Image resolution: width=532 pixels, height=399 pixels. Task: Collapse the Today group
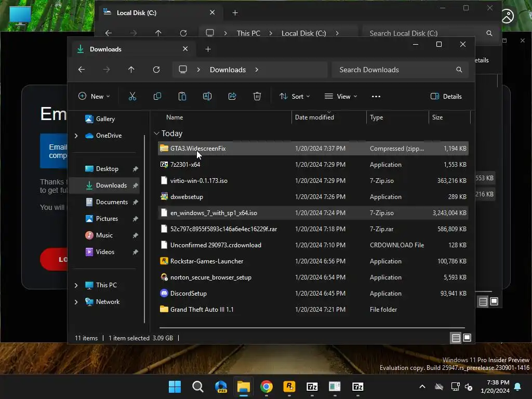click(156, 134)
